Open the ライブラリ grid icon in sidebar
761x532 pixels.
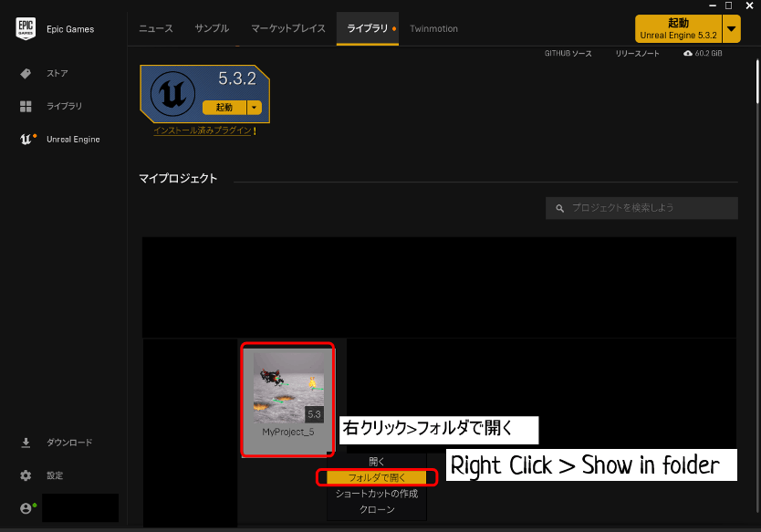coord(26,106)
